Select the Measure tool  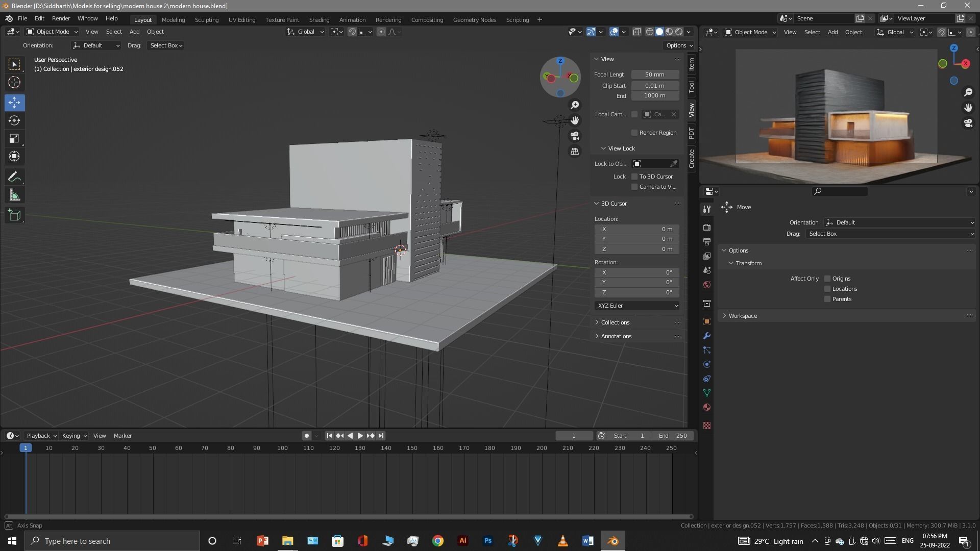[x=14, y=195]
